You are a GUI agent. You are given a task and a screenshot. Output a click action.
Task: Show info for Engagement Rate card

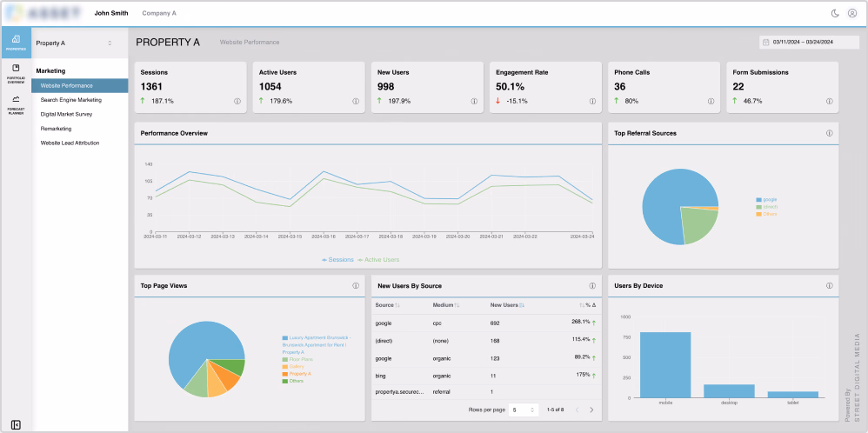pyautogui.click(x=592, y=102)
